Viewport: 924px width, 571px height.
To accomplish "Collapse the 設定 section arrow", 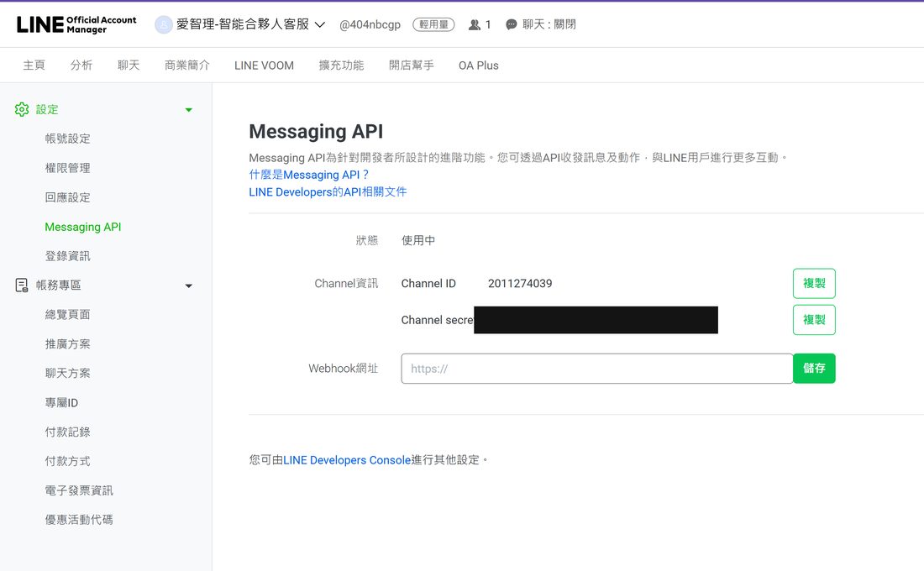I will pyautogui.click(x=188, y=110).
